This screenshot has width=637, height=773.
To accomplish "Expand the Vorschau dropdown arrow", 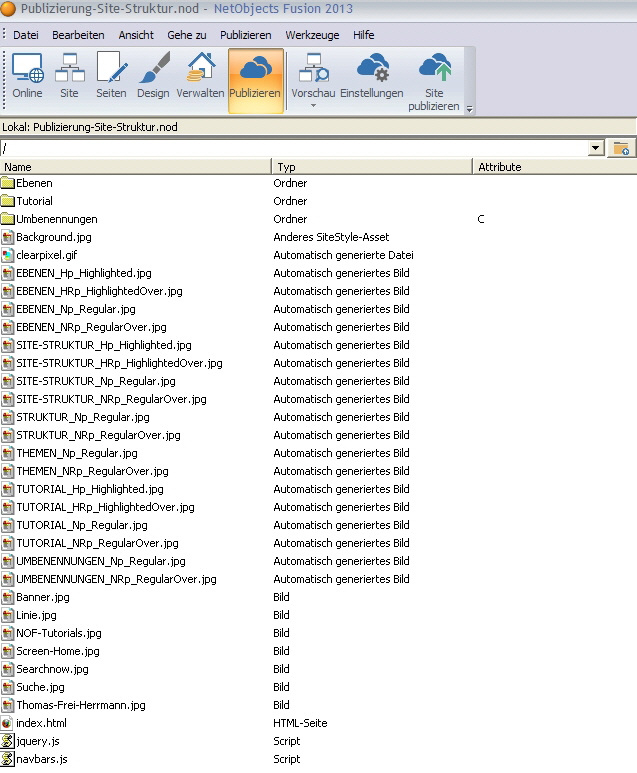I will pos(313,105).
